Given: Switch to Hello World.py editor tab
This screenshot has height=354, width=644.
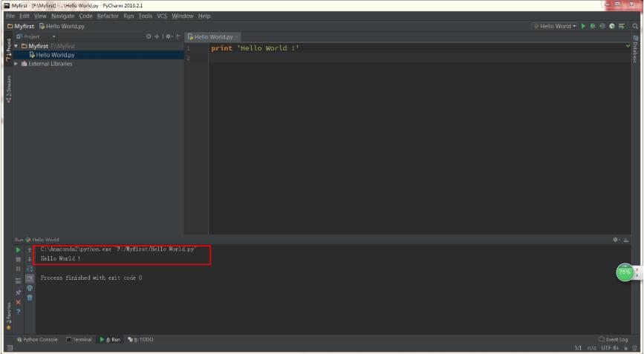Looking at the screenshot, I should point(211,36).
